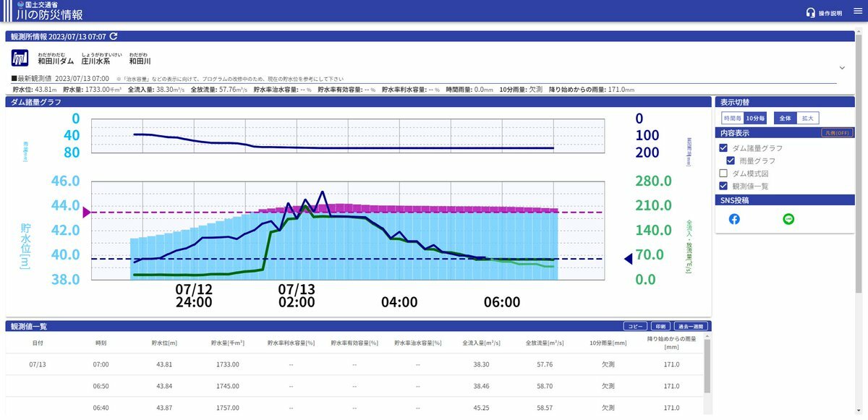
Task: Click the 46.0 water level axis label
Action: coord(65,181)
